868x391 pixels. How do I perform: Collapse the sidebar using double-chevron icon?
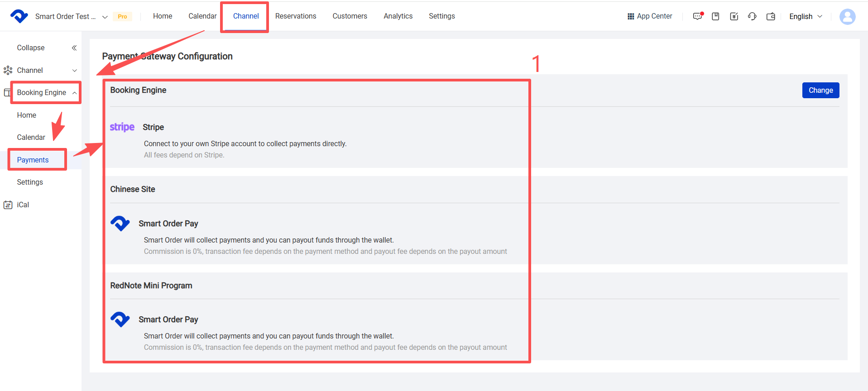(x=74, y=48)
